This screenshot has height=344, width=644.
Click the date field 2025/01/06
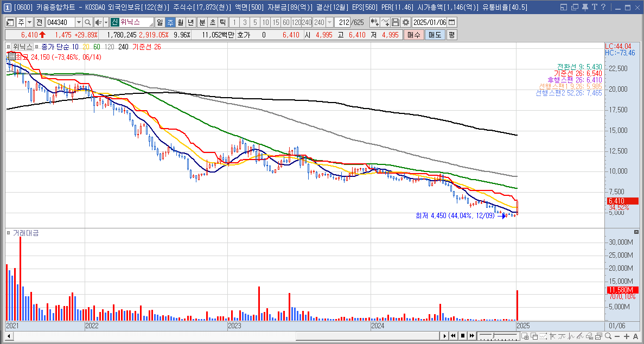[x=429, y=22]
